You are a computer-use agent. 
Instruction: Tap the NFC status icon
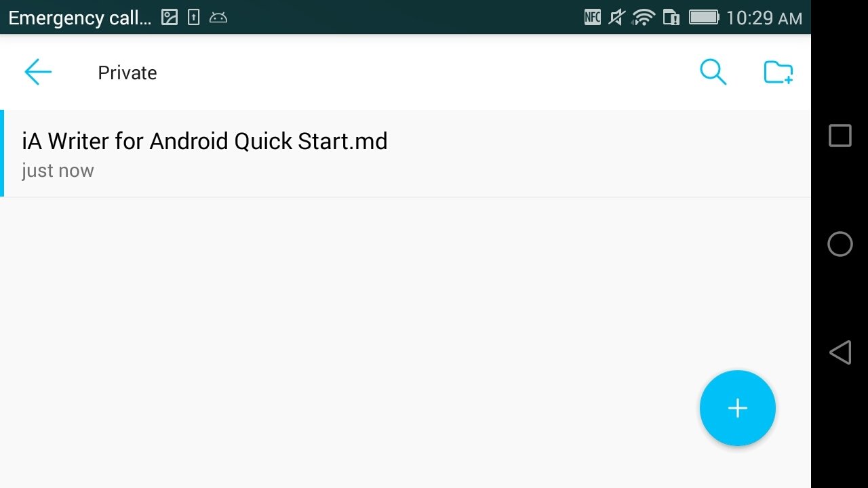pos(592,18)
